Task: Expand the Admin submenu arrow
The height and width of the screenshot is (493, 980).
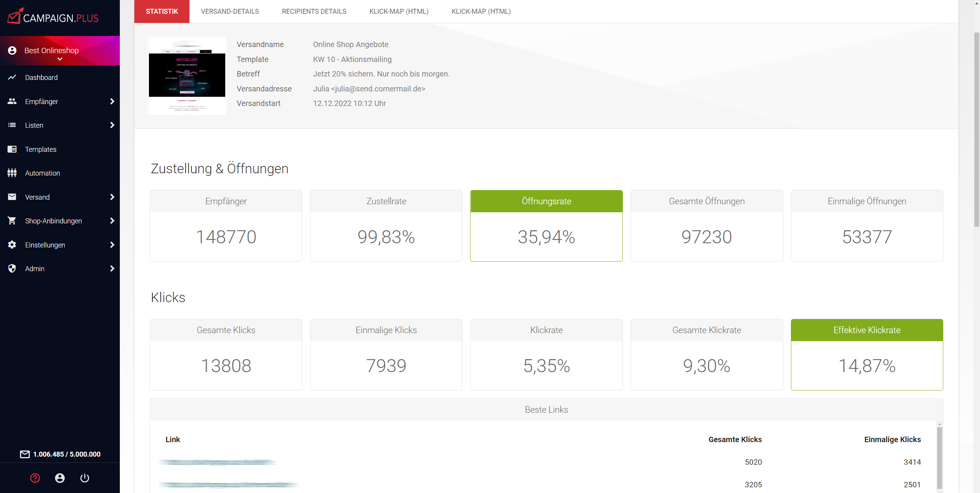Action: coord(112,268)
